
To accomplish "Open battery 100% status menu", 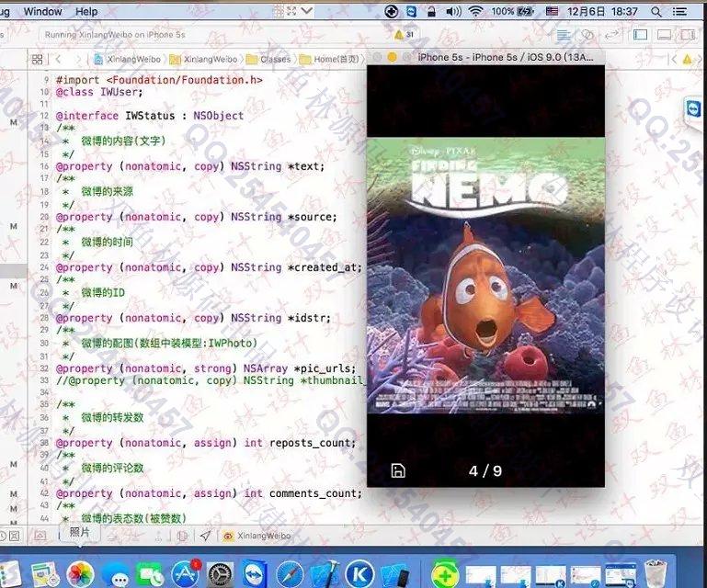I will [513, 11].
